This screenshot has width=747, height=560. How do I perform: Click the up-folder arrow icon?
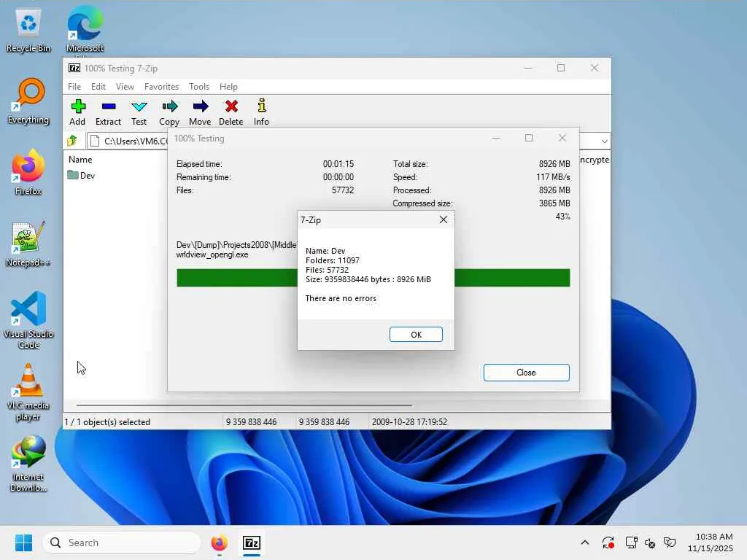tap(72, 141)
